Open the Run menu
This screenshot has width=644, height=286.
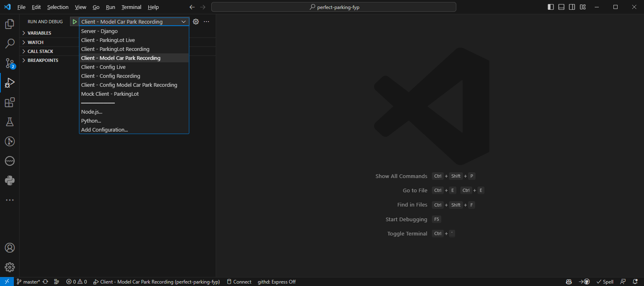(x=110, y=7)
